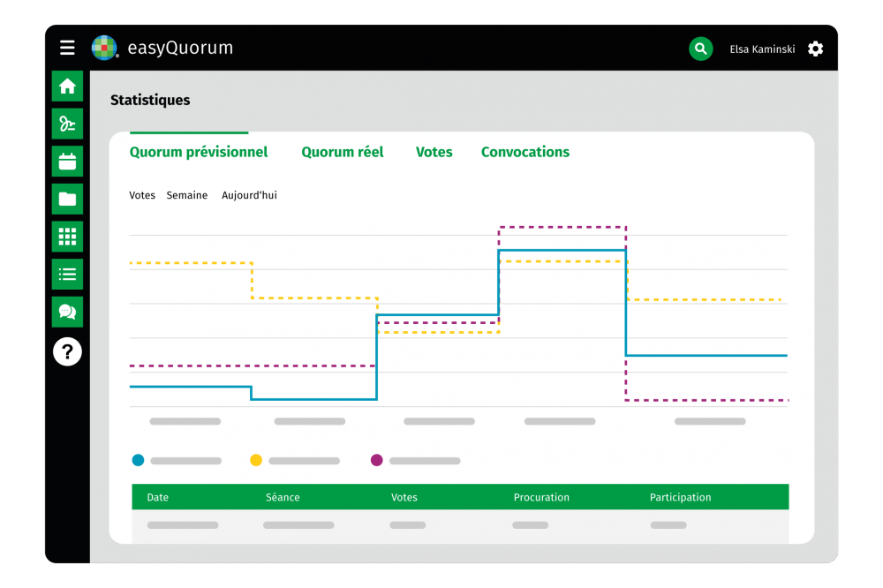Viewport: 883px width, 588px height.
Task: Switch to the Quorum réel tab
Action: [343, 152]
